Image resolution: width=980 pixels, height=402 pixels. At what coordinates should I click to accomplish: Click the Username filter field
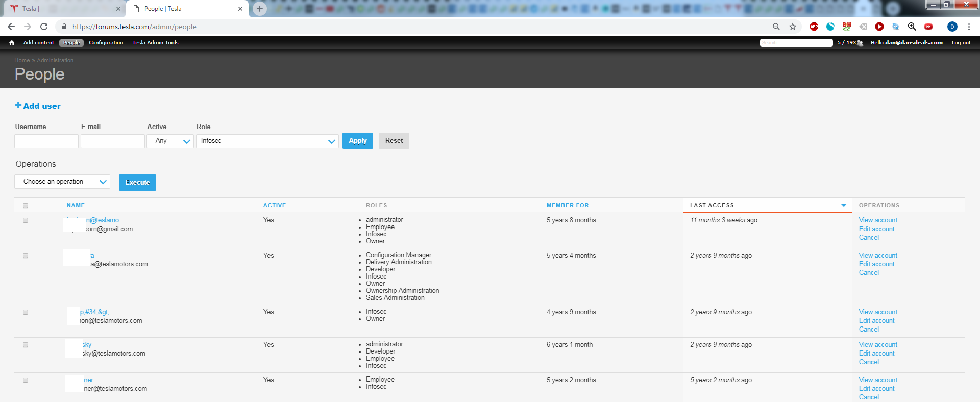(x=46, y=141)
